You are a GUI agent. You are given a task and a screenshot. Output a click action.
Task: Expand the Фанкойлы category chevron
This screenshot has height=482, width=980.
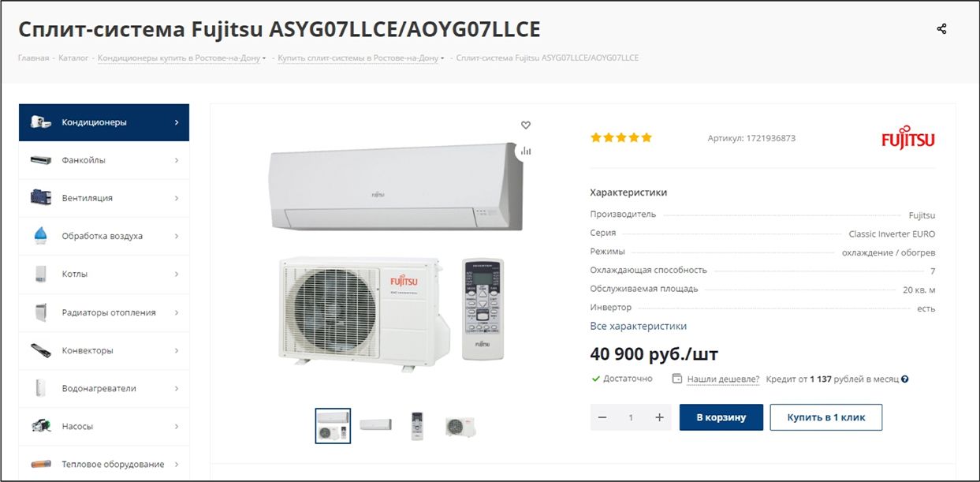pos(177,160)
